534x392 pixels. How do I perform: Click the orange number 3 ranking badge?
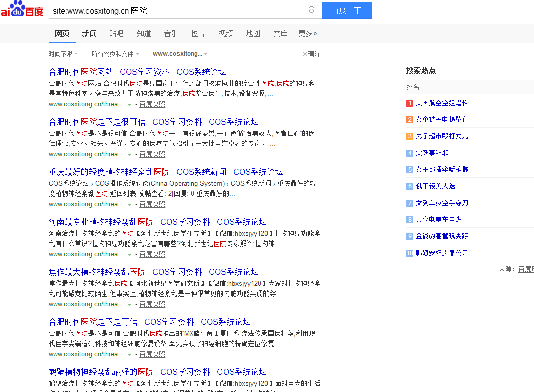point(409,136)
